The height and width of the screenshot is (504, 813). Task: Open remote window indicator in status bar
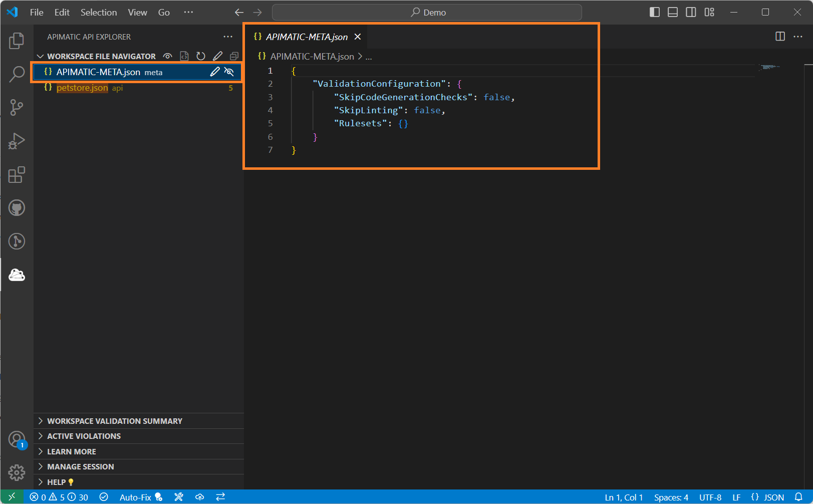(x=12, y=497)
